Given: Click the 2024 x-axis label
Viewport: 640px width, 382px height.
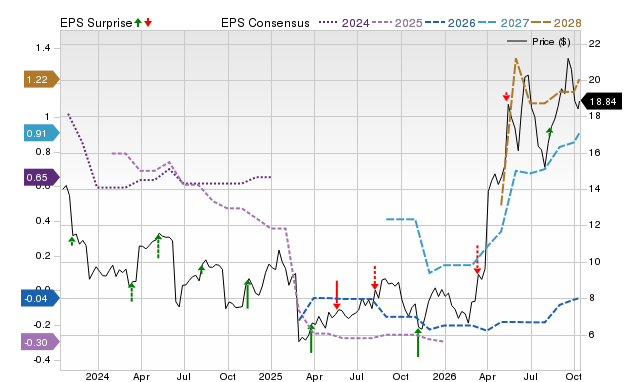Looking at the screenshot, I should pos(98,376).
